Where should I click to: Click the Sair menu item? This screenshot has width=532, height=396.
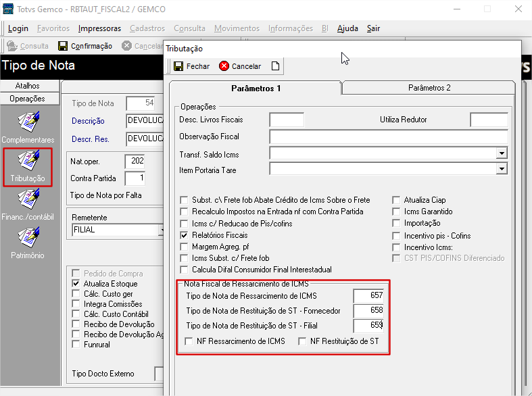[x=373, y=28]
